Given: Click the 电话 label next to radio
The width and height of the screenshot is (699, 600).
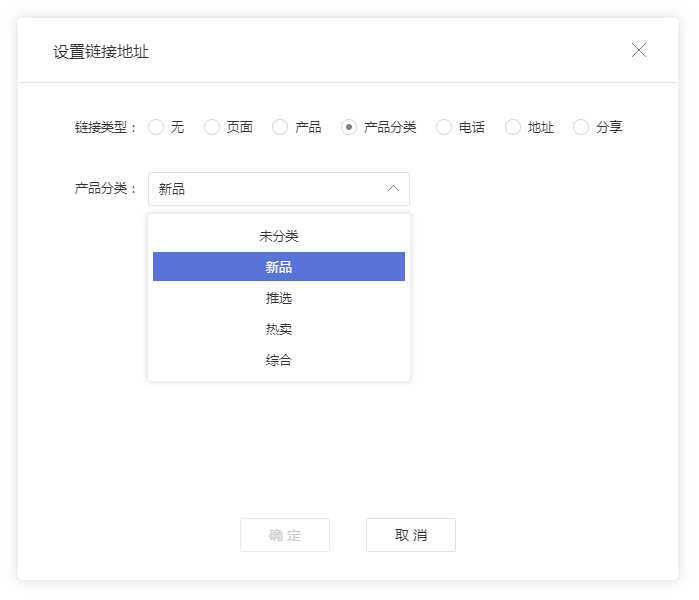Looking at the screenshot, I should click(x=472, y=127).
